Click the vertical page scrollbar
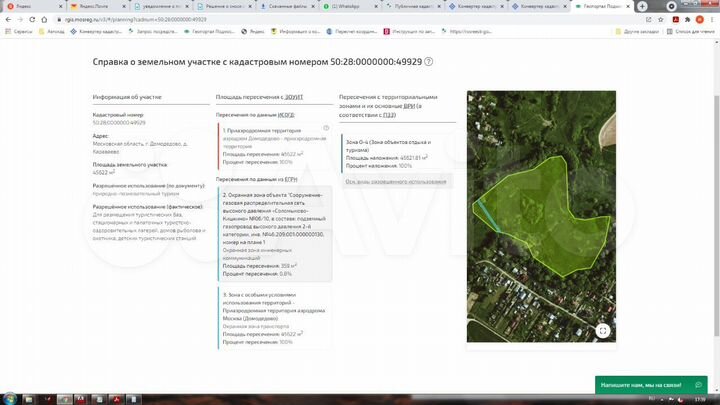 click(717, 216)
